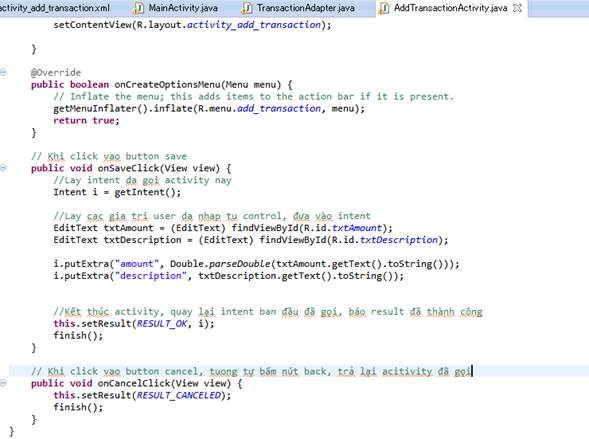The width and height of the screenshot is (589, 439).
Task: Click finish() inside onSaveClick method
Action: click(78, 335)
